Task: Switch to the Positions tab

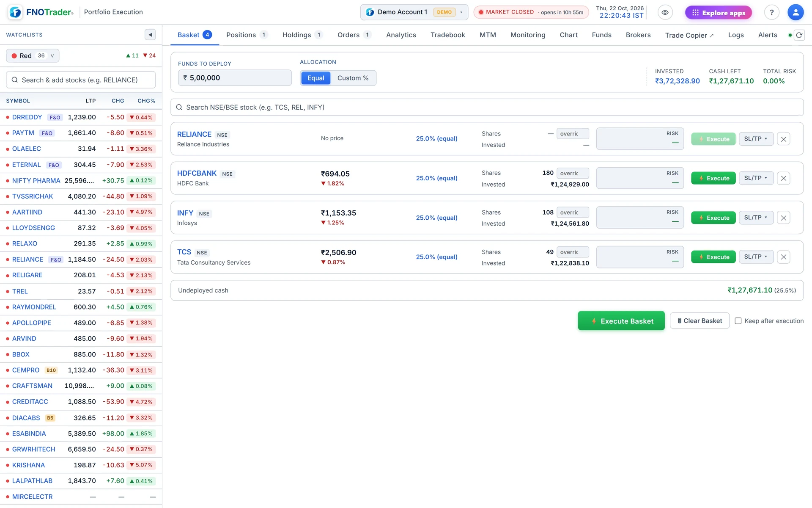Action: click(247, 35)
